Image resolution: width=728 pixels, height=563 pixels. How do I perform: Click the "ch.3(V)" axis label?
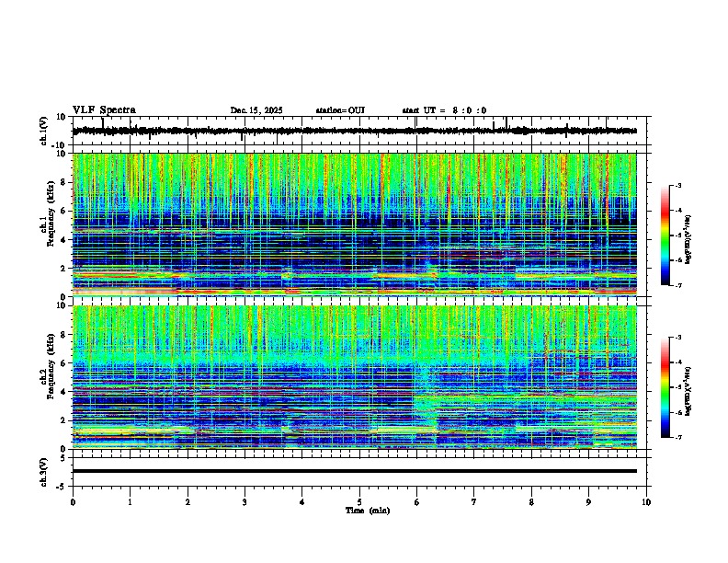click(44, 472)
